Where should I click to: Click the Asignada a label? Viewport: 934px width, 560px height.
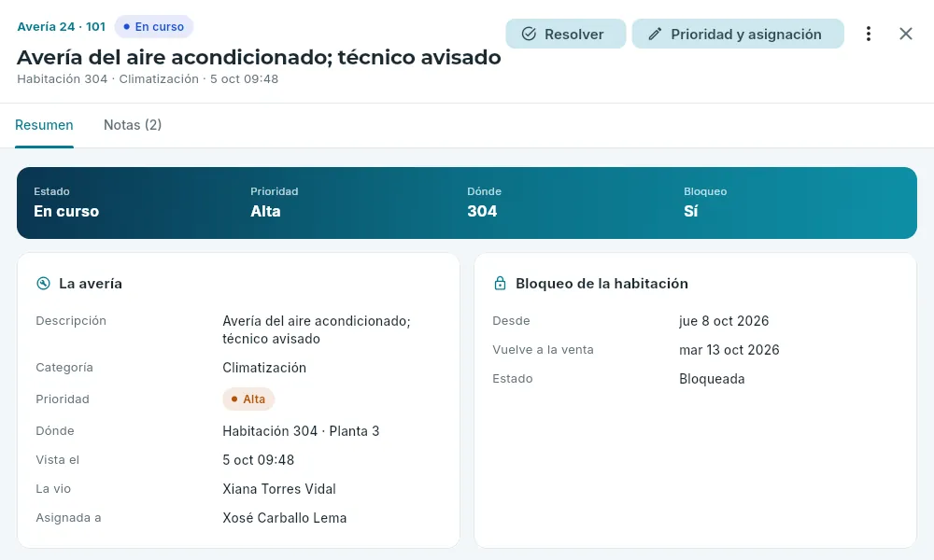click(68, 518)
